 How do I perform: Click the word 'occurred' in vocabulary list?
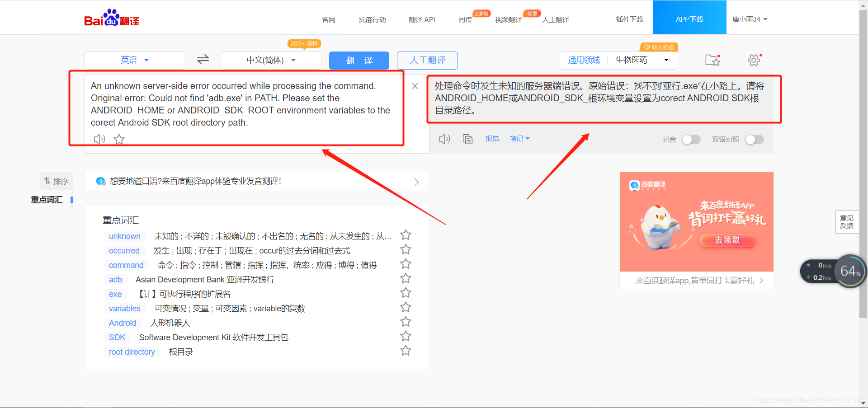[x=124, y=251]
